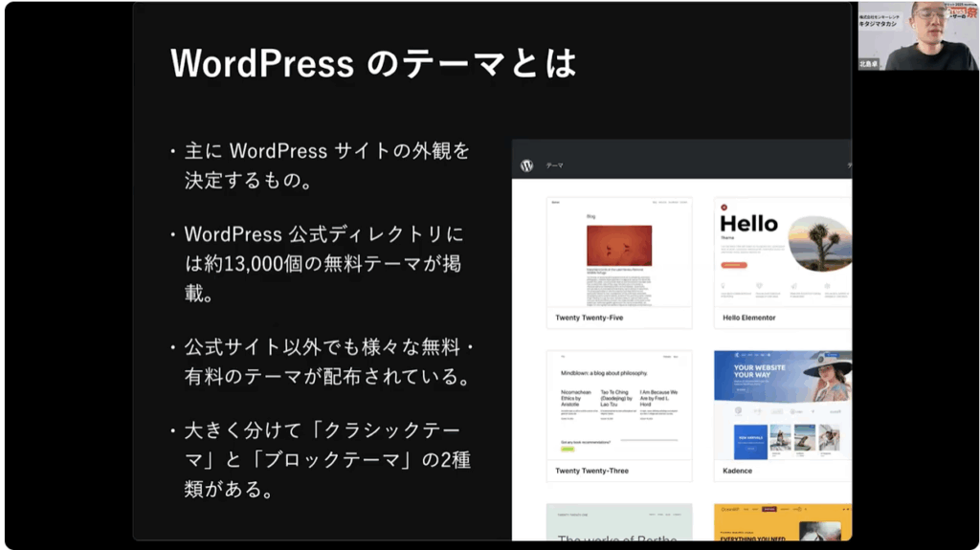This screenshot has width=980, height=550.
Task: Click the Twenty Twenty-Three theme name
Action: [x=591, y=471]
